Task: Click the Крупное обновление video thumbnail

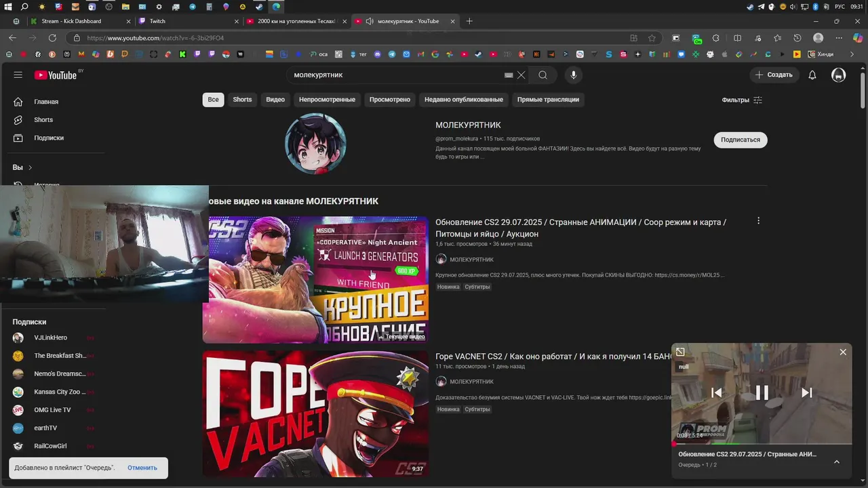Action: tap(315, 279)
